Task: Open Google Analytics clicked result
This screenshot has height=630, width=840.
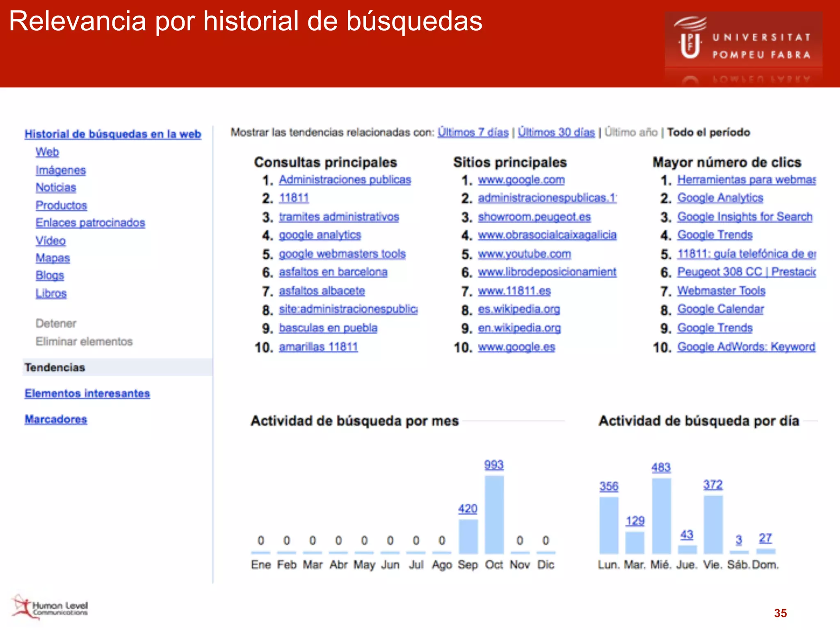Action: (720, 198)
